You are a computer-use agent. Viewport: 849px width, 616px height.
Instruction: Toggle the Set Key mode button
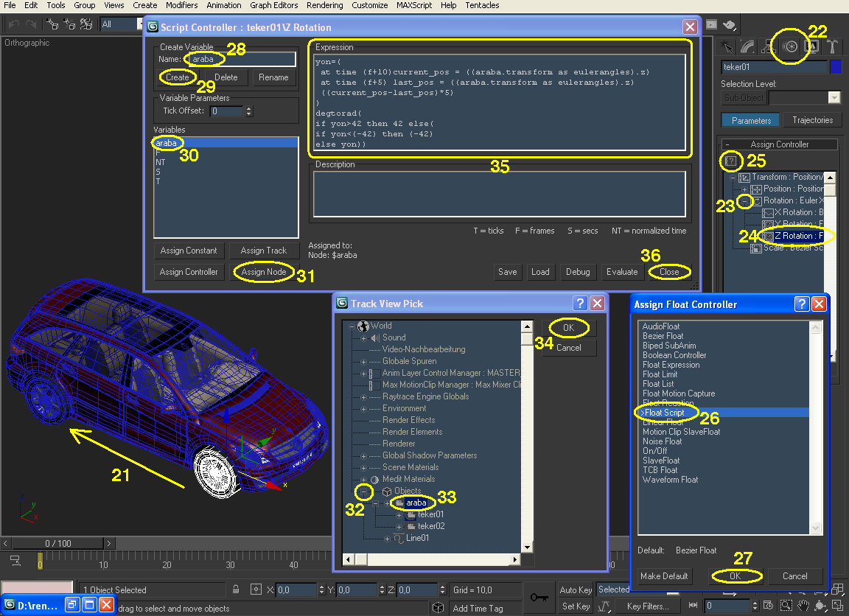[x=576, y=606]
